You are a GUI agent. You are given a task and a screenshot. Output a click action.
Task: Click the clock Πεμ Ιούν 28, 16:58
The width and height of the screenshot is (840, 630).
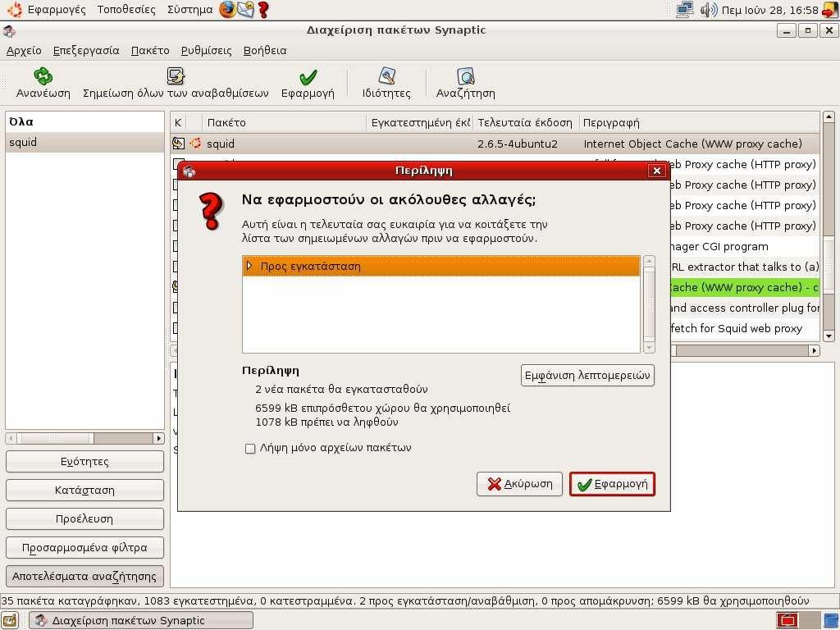(769, 10)
